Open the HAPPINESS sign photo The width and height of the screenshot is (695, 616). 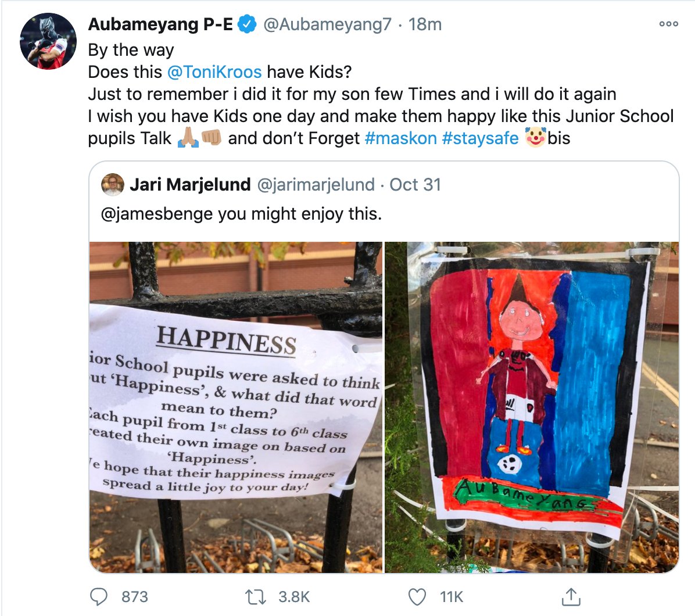tap(236, 407)
